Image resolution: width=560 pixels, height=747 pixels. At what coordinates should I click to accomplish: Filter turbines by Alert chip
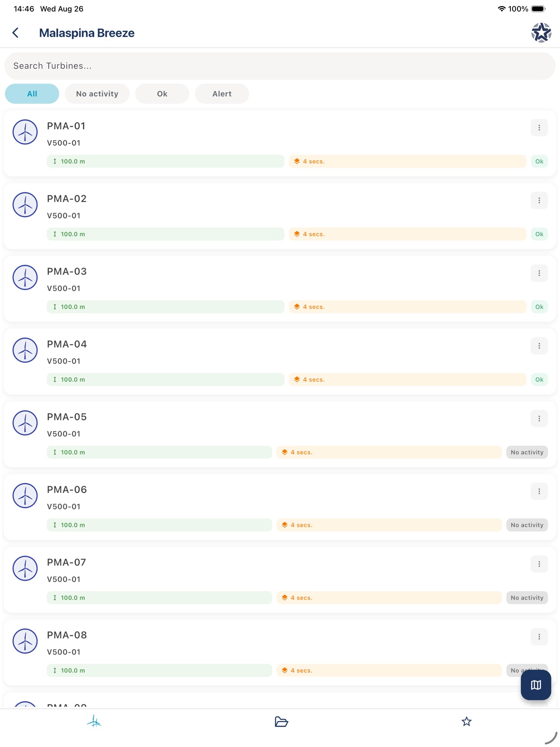[x=222, y=94]
